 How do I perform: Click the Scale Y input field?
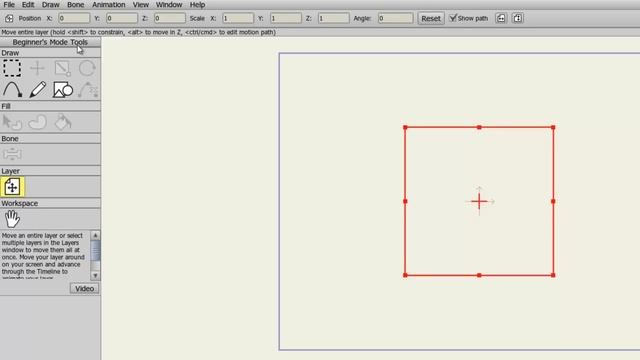[x=286, y=18]
